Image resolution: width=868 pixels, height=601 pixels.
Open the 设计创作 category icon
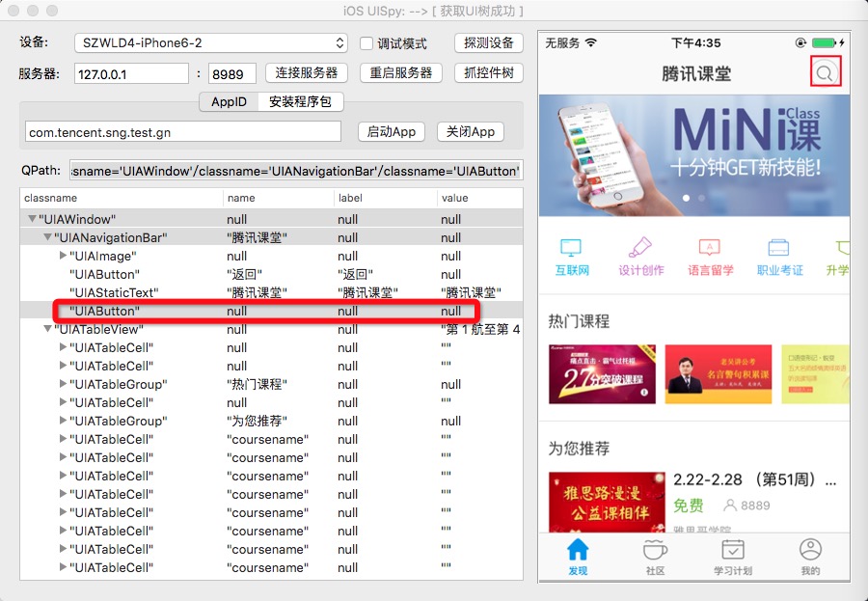pyautogui.click(x=640, y=248)
